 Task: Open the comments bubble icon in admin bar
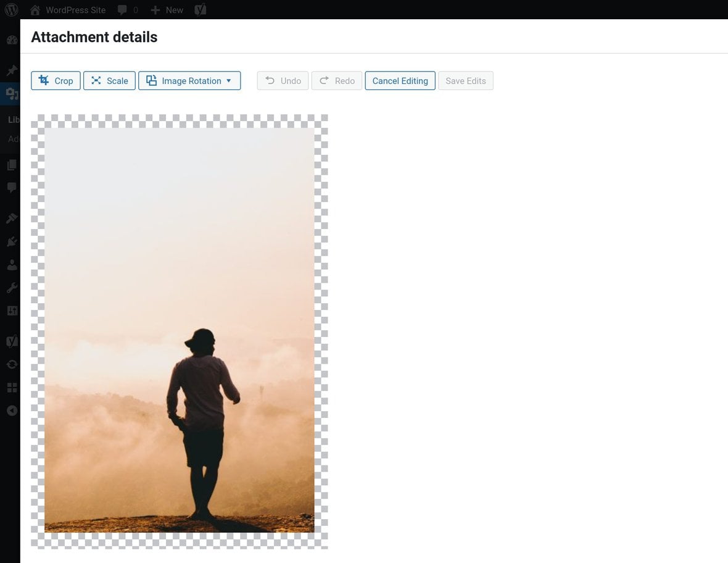[x=122, y=10]
